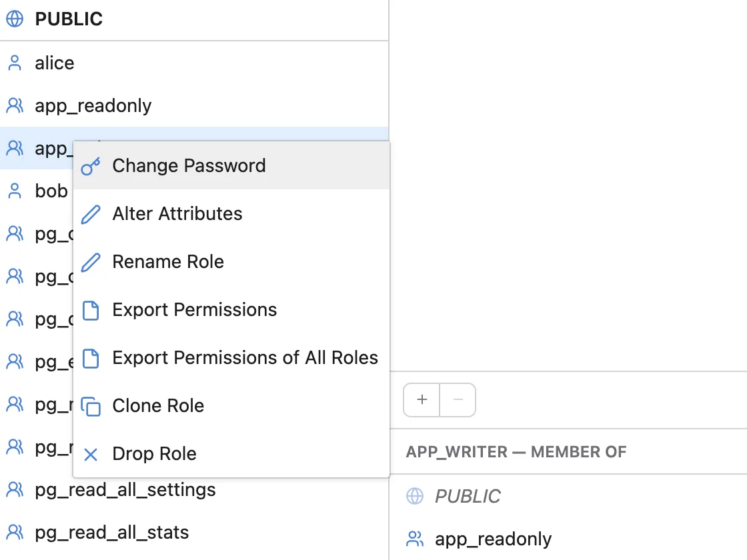Select the alice role
The width and height of the screenshot is (747, 560).
pos(194,63)
